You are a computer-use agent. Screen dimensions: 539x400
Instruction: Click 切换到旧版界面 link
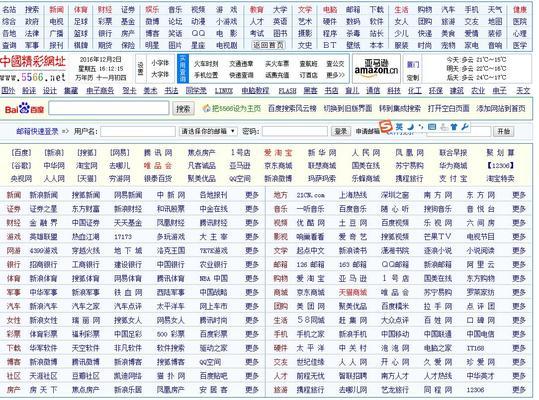(348, 109)
